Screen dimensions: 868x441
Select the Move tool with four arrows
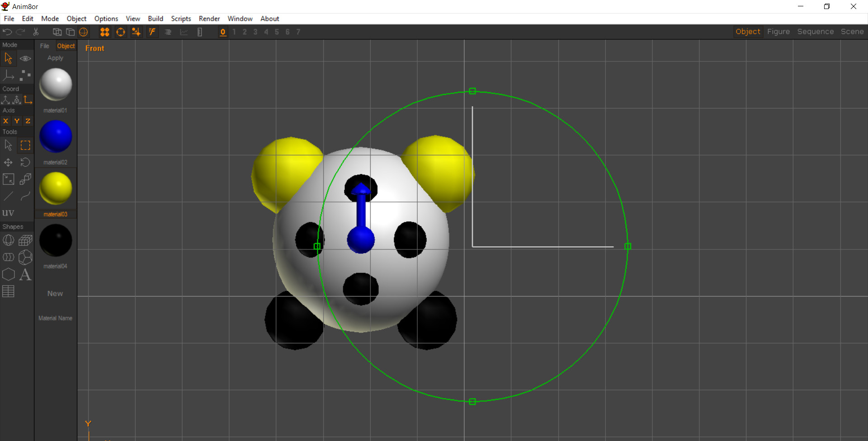8,162
